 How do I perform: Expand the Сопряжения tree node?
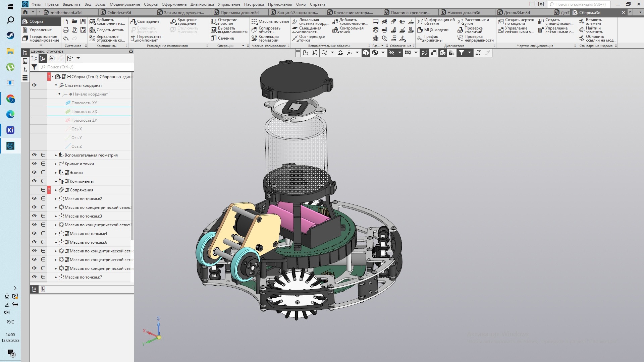point(56,190)
